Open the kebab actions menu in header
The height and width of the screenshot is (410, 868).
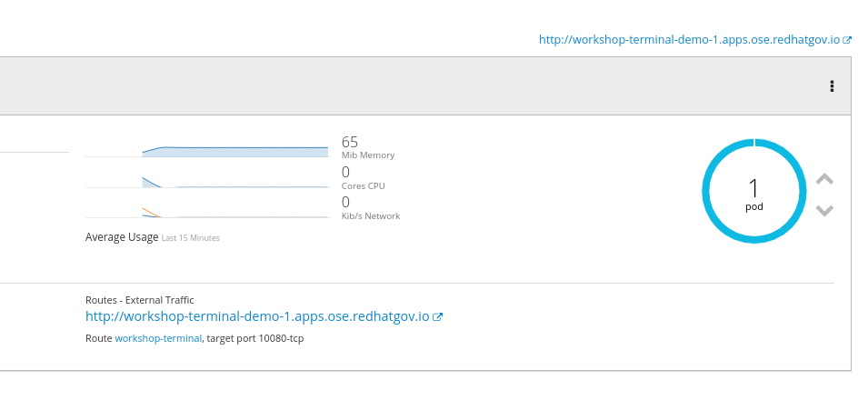tap(832, 86)
